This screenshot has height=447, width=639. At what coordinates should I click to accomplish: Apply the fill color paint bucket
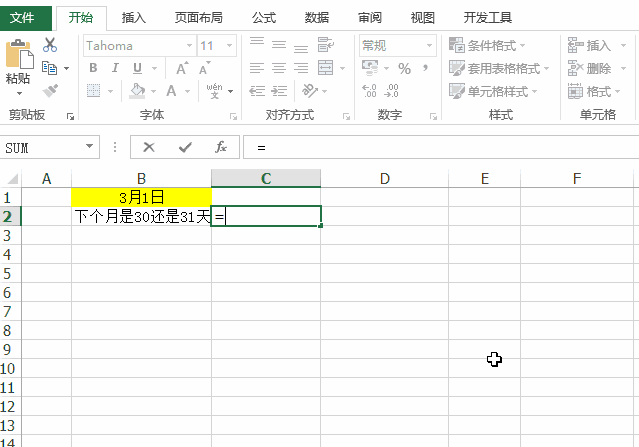(x=137, y=91)
